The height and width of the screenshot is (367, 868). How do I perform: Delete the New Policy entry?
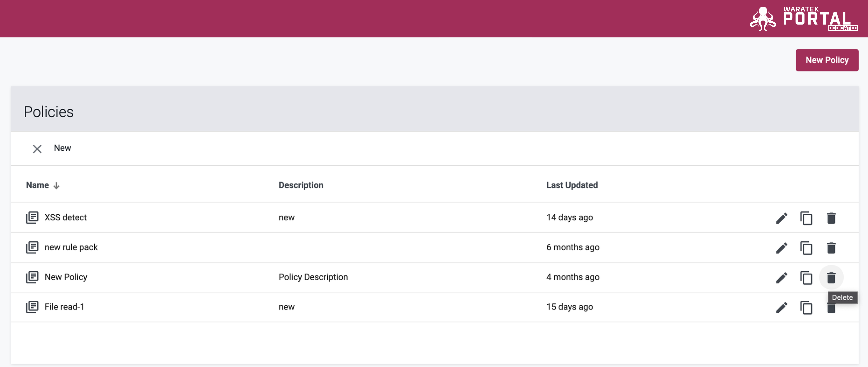click(x=831, y=277)
